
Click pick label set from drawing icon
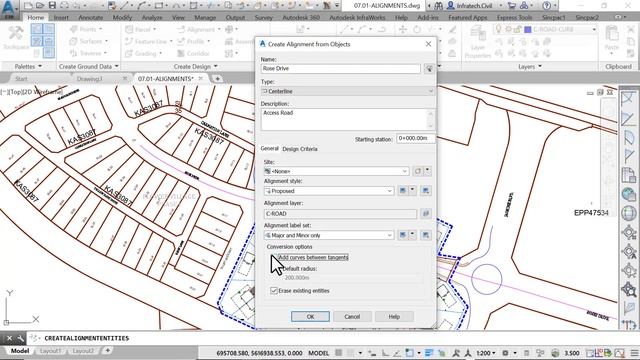[x=425, y=235]
